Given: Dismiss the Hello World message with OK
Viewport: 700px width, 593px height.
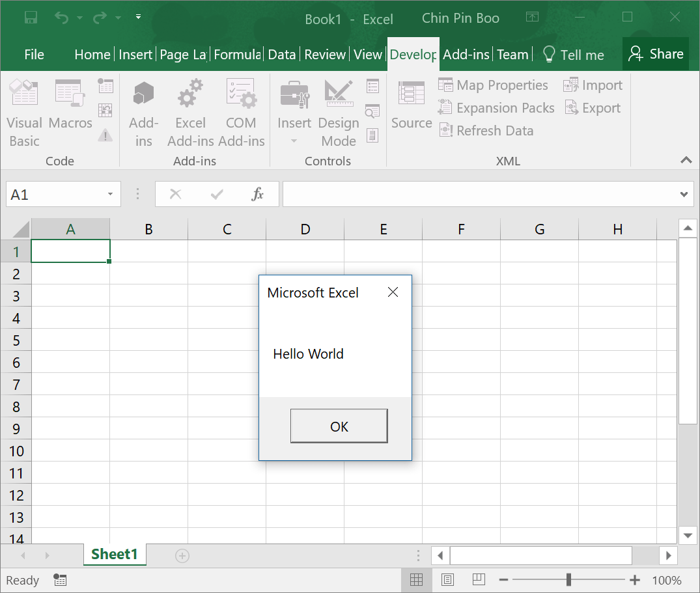Looking at the screenshot, I should coord(339,426).
